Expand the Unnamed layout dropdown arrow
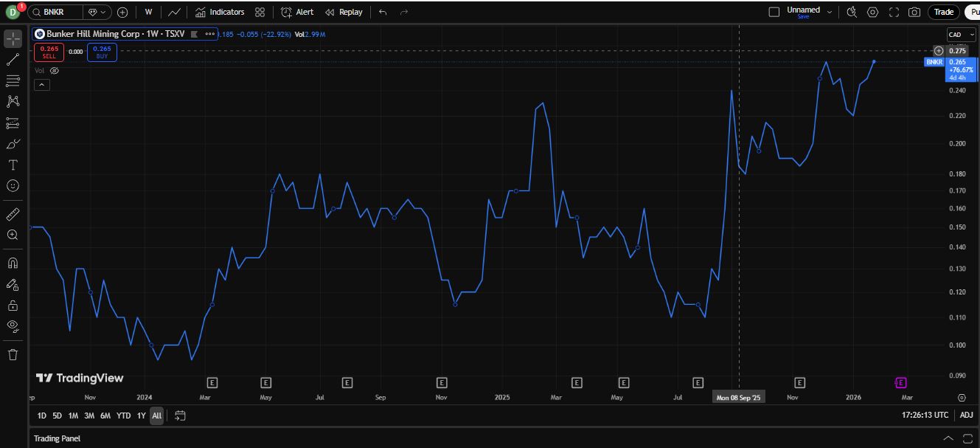Image resolution: width=980 pixels, height=448 pixels. coord(830,12)
